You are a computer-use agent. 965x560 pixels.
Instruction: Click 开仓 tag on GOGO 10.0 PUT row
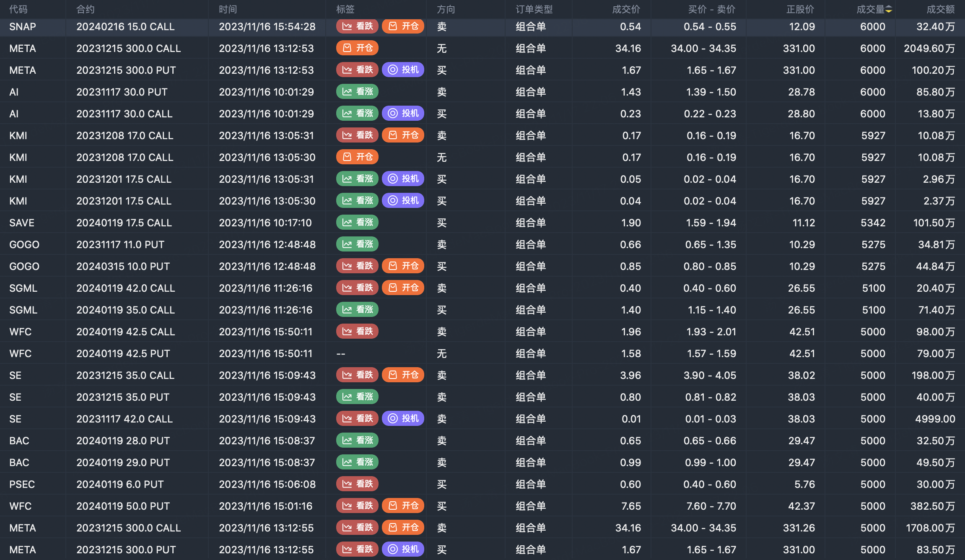click(403, 266)
